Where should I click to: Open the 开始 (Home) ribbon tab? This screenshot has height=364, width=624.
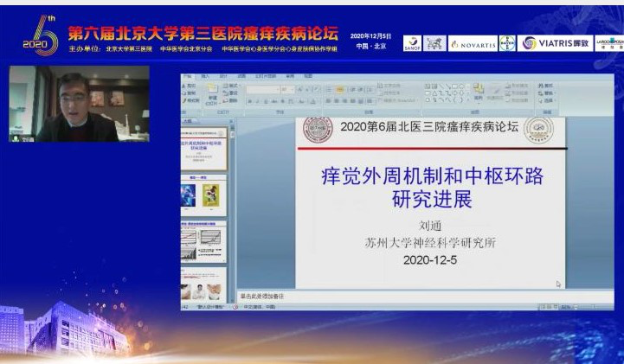click(x=187, y=76)
